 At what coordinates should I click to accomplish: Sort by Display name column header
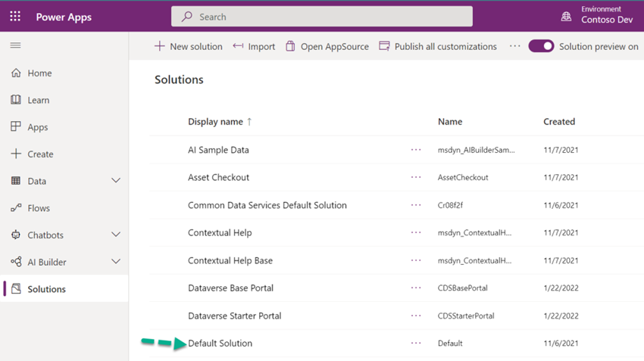pos(220,121)
